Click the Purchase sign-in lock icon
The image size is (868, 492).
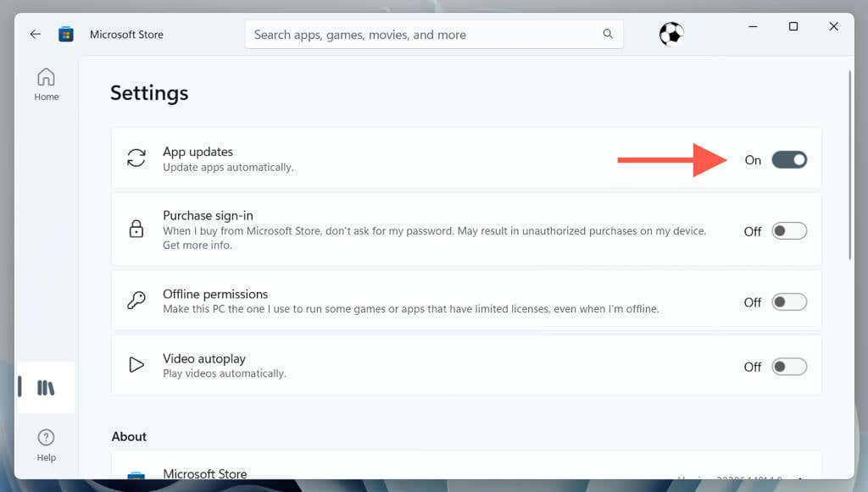point(136,229)
